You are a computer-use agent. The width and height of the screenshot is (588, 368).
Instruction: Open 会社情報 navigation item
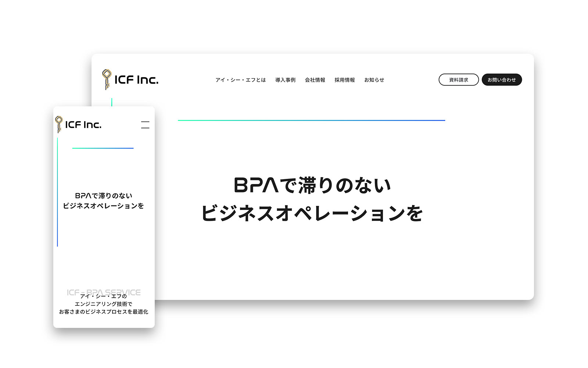pyautogui.click(x=315, y=80)
